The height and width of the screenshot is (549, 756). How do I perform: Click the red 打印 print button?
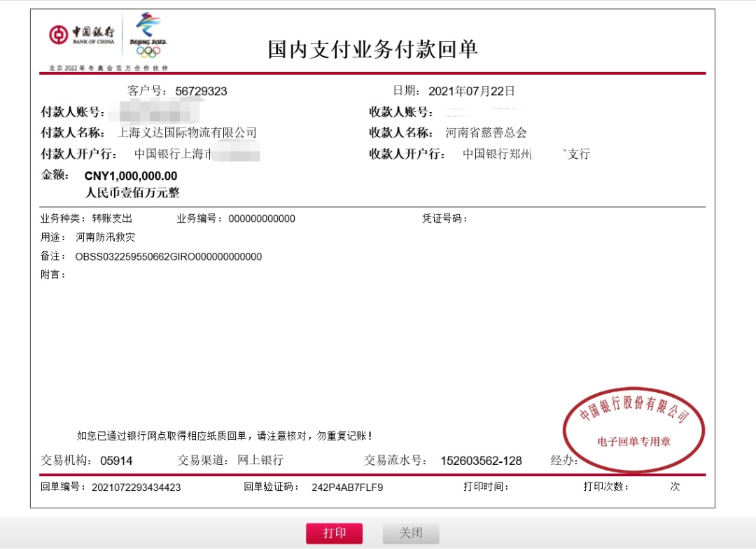click(334, 533)
